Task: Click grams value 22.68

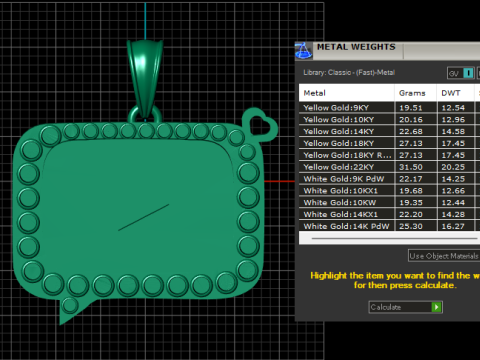Action: [411, 132]
